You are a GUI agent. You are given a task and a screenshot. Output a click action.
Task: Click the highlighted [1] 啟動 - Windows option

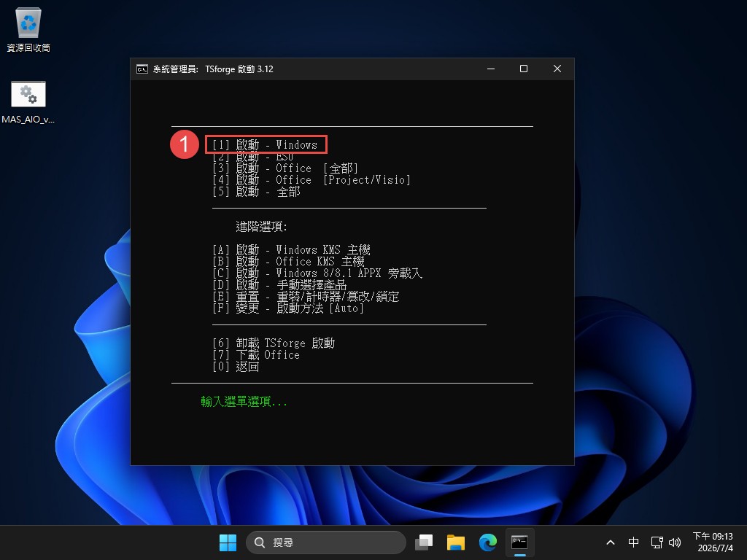click(x=266, y=144)
